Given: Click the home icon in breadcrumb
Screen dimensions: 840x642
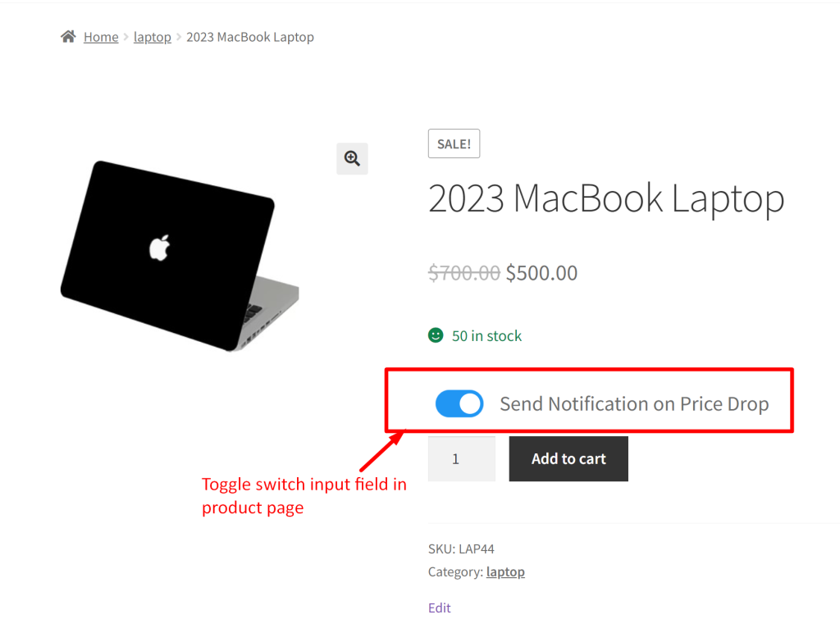Looking at the screenshot, I should point(68,36).
